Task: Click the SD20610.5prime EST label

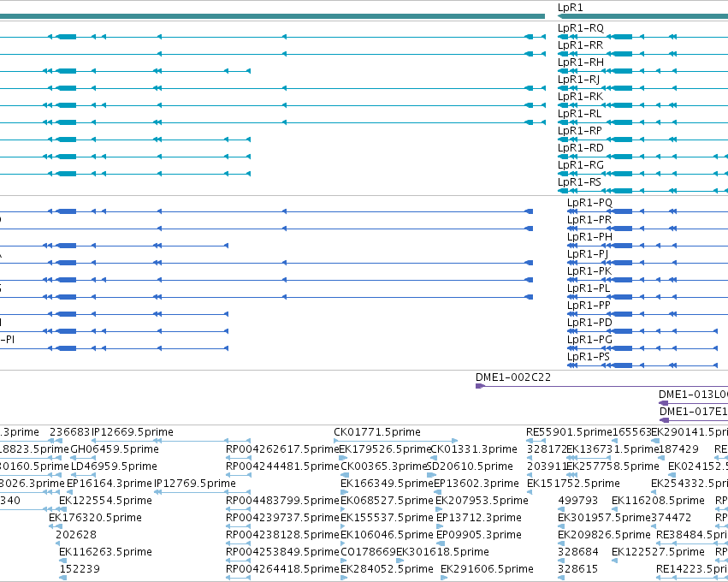Action: [470, 466]
